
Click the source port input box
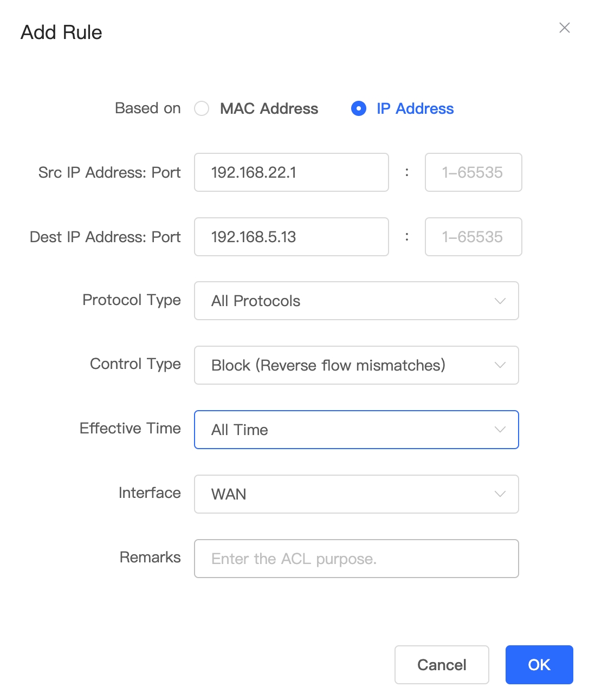[x=474, y=172]
